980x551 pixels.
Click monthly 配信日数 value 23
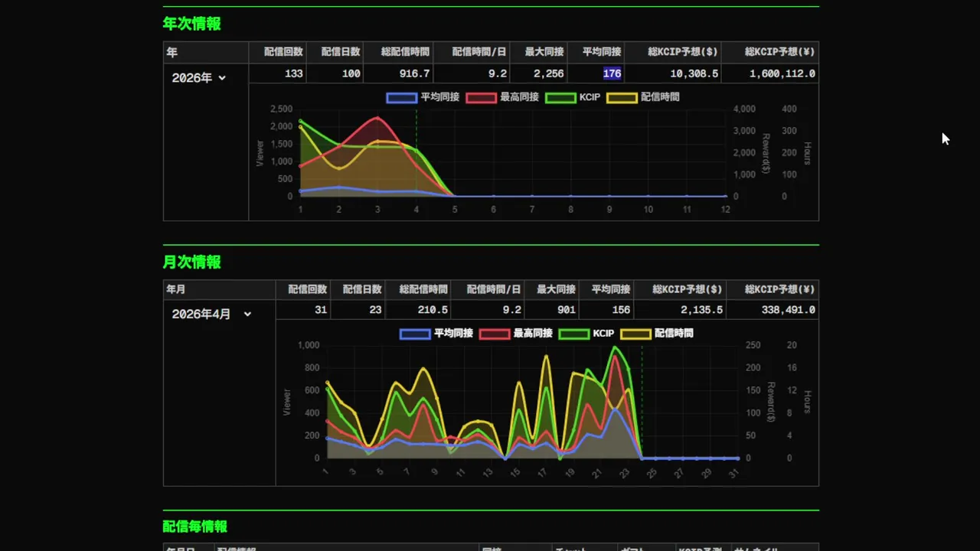(375, 310)
